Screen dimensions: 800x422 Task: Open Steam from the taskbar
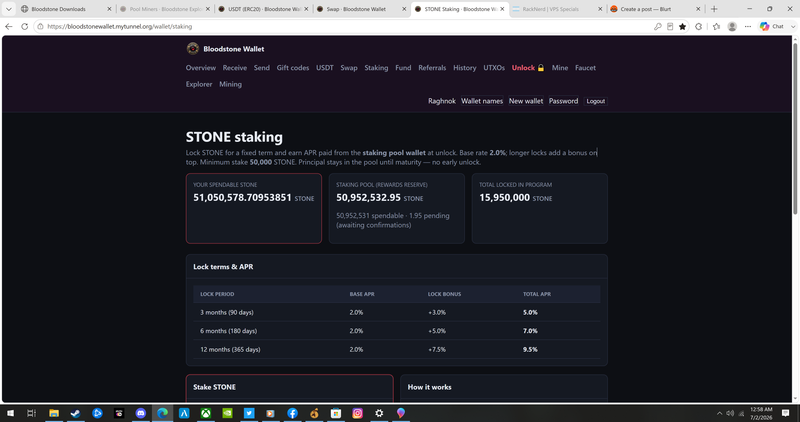[76, 413]
